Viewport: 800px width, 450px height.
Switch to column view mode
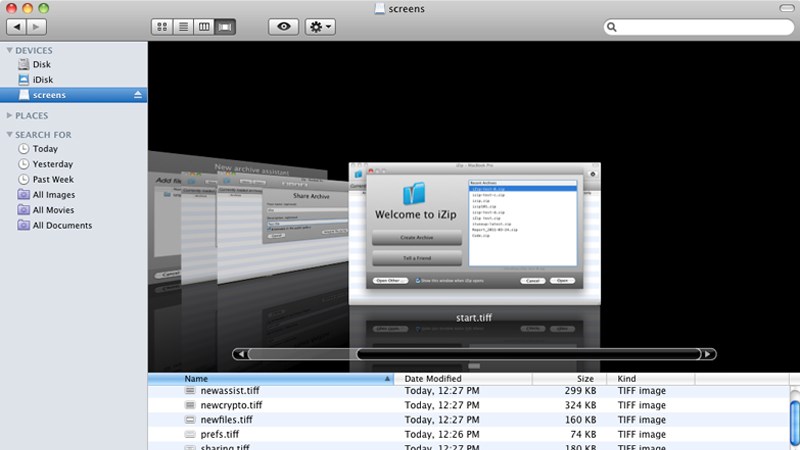204,26
